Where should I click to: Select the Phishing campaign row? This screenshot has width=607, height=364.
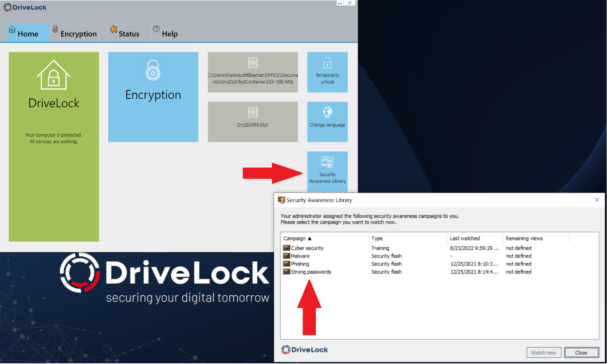(x=426, y=264)
